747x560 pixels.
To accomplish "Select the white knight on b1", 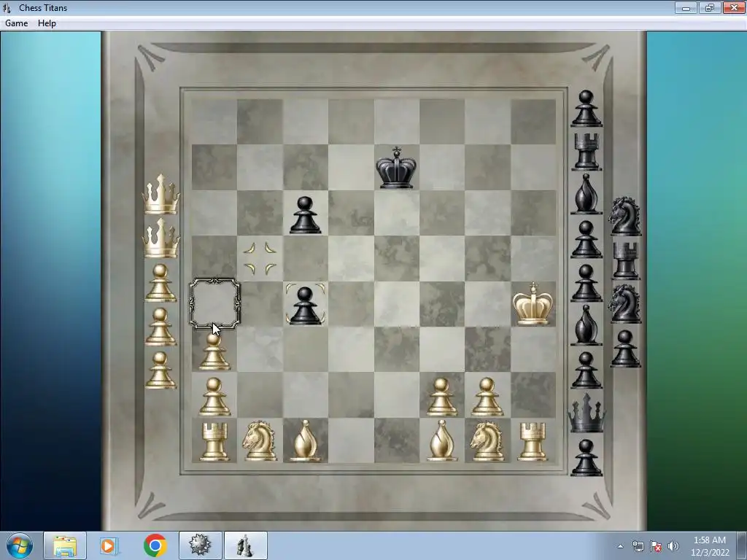I will [x=260, y=440].
